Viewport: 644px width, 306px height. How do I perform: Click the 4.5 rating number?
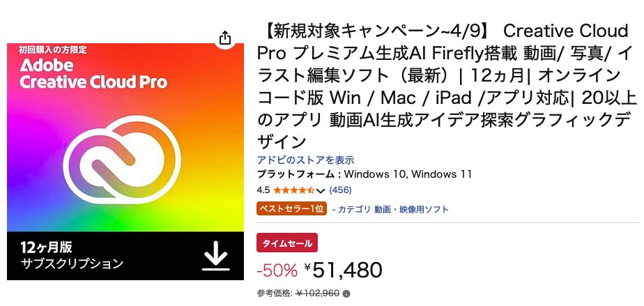pyautogui.click(x=263, y=190)
